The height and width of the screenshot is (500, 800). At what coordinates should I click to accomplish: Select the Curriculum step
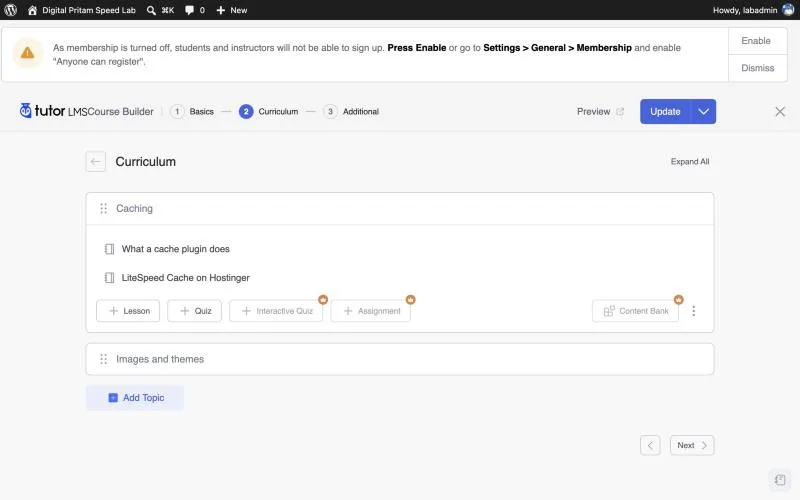pos(268,111)
